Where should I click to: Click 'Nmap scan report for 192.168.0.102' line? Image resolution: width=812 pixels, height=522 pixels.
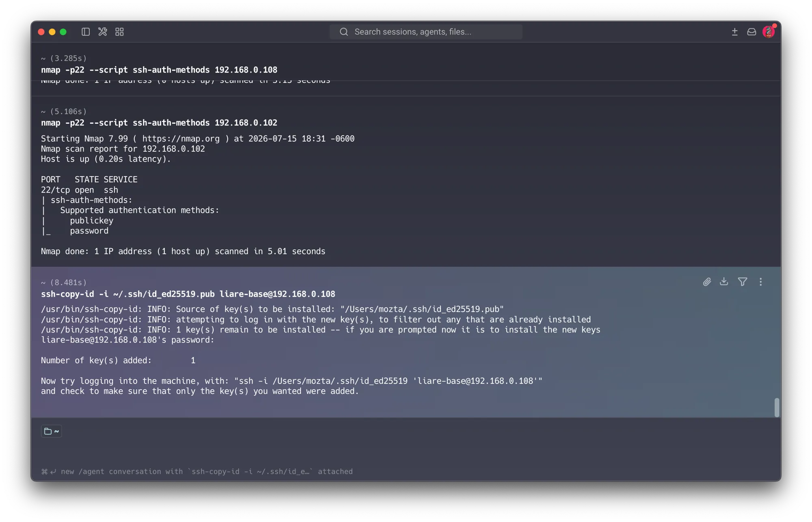point(123,149)
